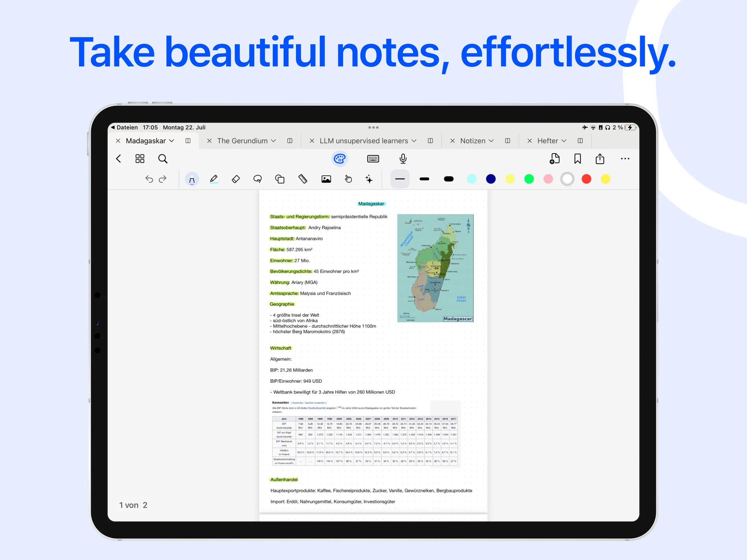Select the thick stroke width
This screenshot has height=560, width=747.
pos(449,179)
